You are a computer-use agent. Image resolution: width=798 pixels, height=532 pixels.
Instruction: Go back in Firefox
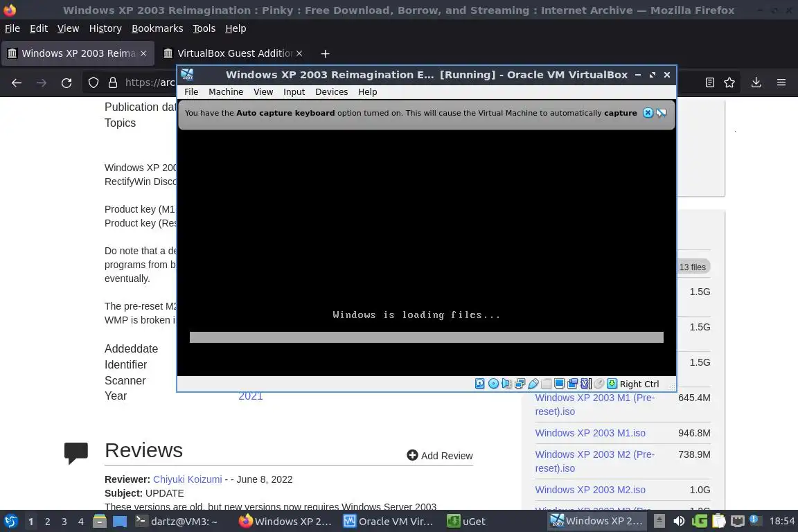[x=17, y=83]
